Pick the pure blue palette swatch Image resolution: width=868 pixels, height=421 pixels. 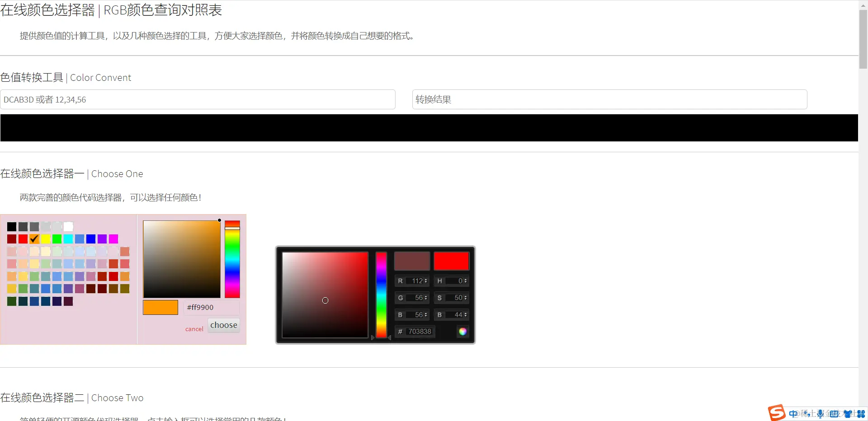pyautogui.click(x=91, y=239)
